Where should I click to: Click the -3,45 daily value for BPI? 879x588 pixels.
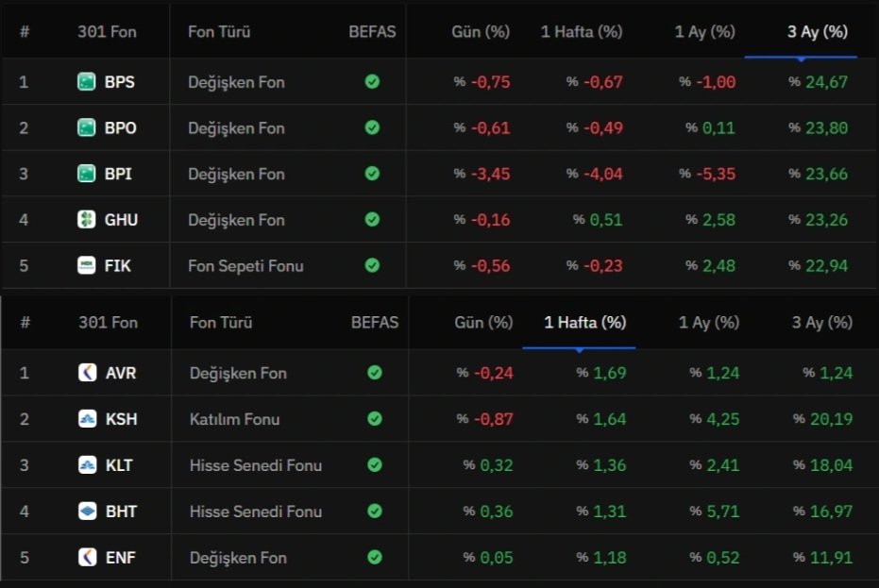[x=491, y=174]
